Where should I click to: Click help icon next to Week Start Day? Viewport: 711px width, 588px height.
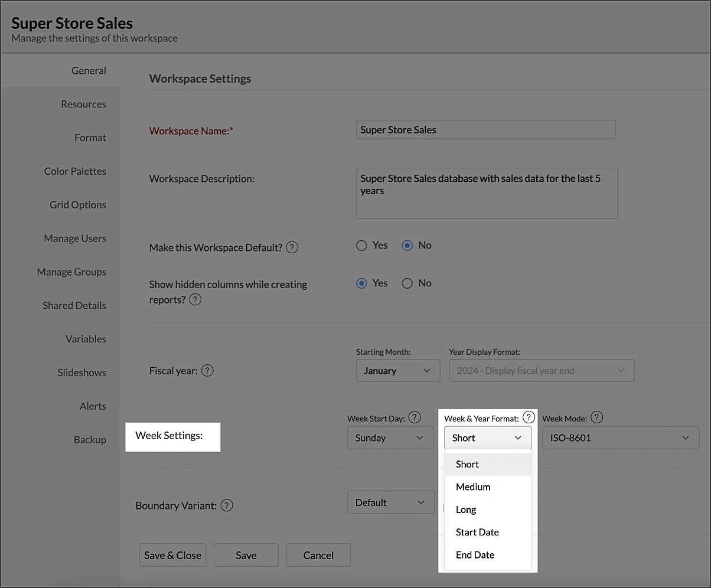(415, 417)
